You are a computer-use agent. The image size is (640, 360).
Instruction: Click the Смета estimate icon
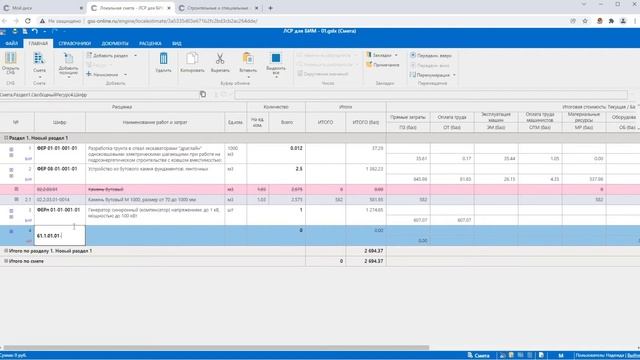click(39, 58)
